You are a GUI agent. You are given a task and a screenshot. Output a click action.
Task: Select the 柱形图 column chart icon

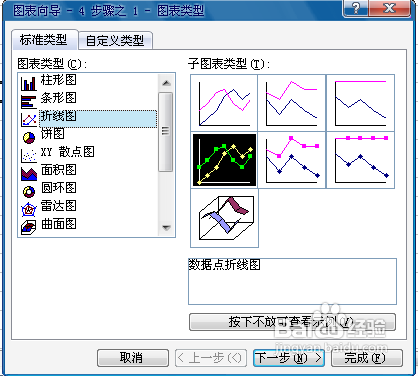29,83
